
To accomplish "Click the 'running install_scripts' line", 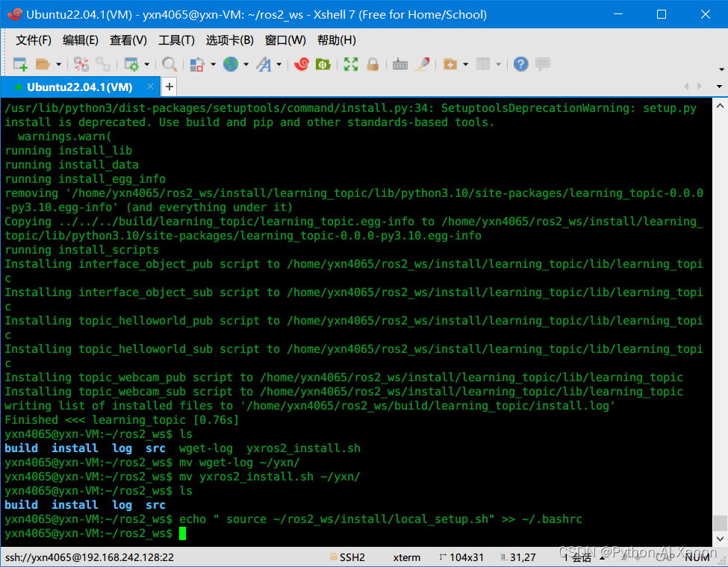I will tap(81, 250).
